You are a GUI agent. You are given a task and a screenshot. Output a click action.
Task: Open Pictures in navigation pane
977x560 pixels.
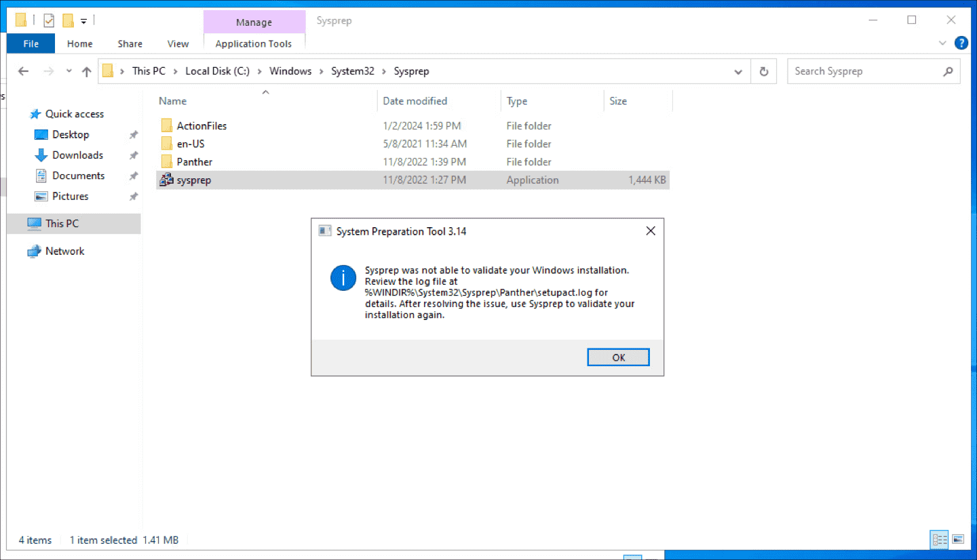point(70,196)
